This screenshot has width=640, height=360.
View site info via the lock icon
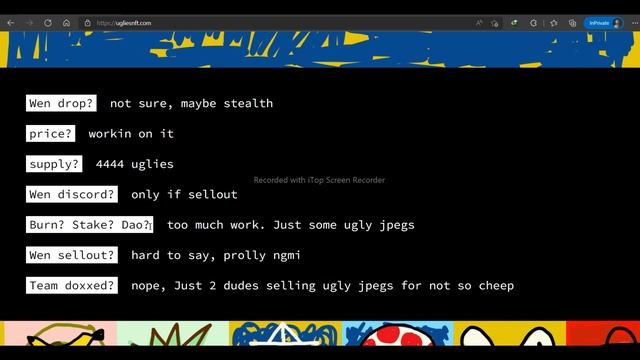[87, 23]
